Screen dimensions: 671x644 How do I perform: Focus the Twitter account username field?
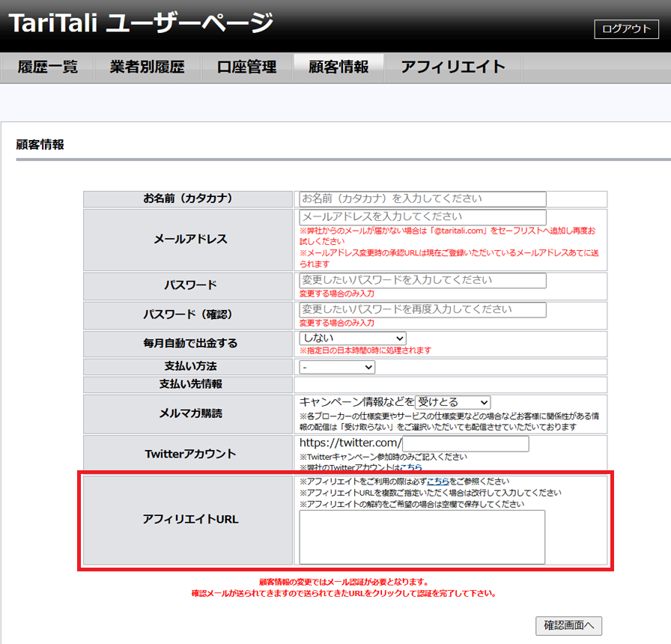tap(465, 444)
